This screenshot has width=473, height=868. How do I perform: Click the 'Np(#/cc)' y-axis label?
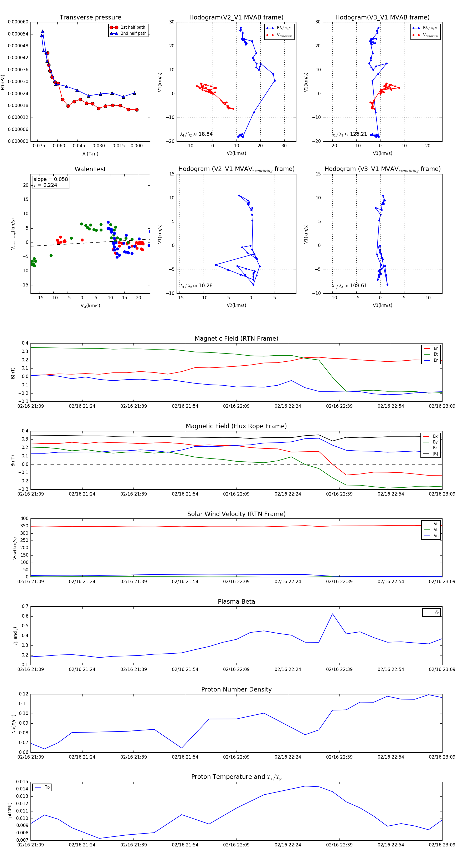point(14,724)
